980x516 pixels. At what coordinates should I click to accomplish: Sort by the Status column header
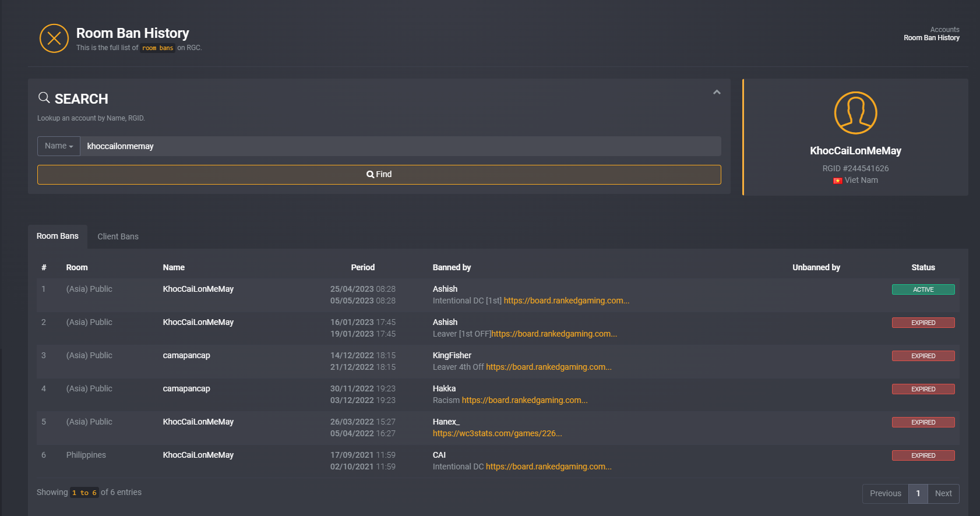click(923, 267)
